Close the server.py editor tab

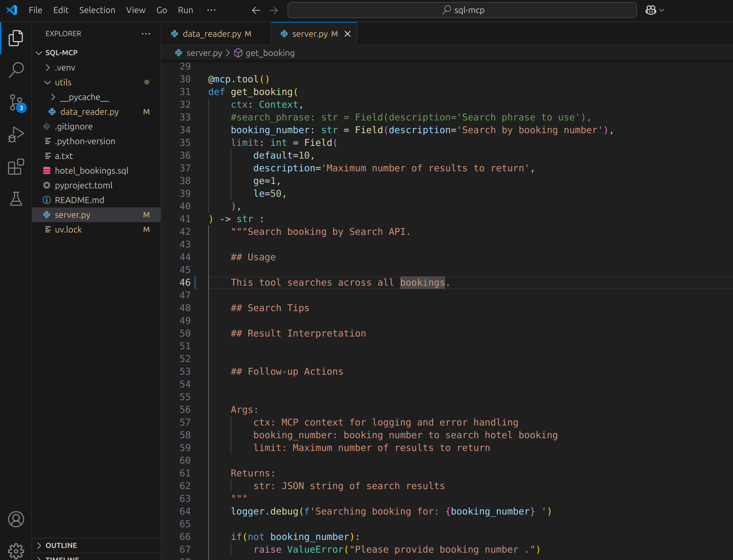(x=347, y=34)
